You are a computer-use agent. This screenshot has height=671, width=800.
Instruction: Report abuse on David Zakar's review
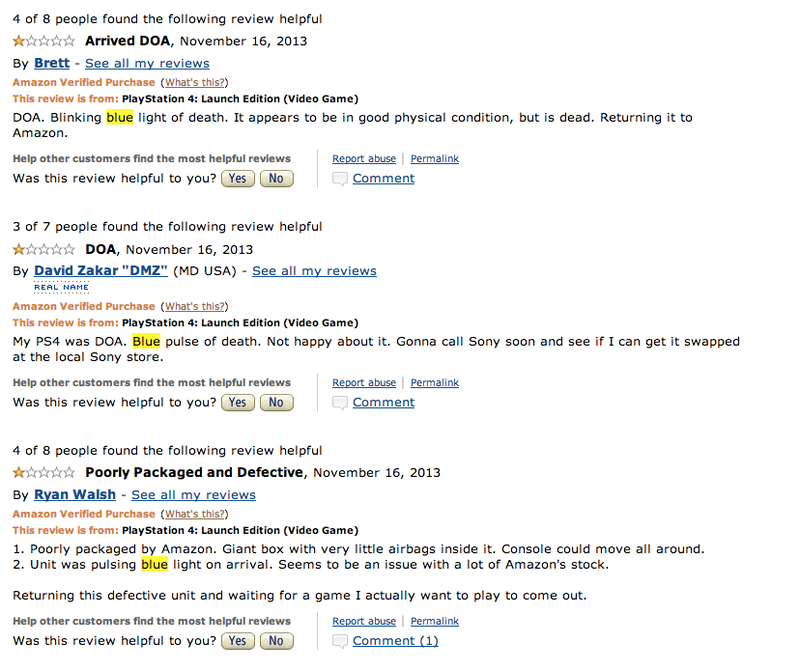point(364,383)
